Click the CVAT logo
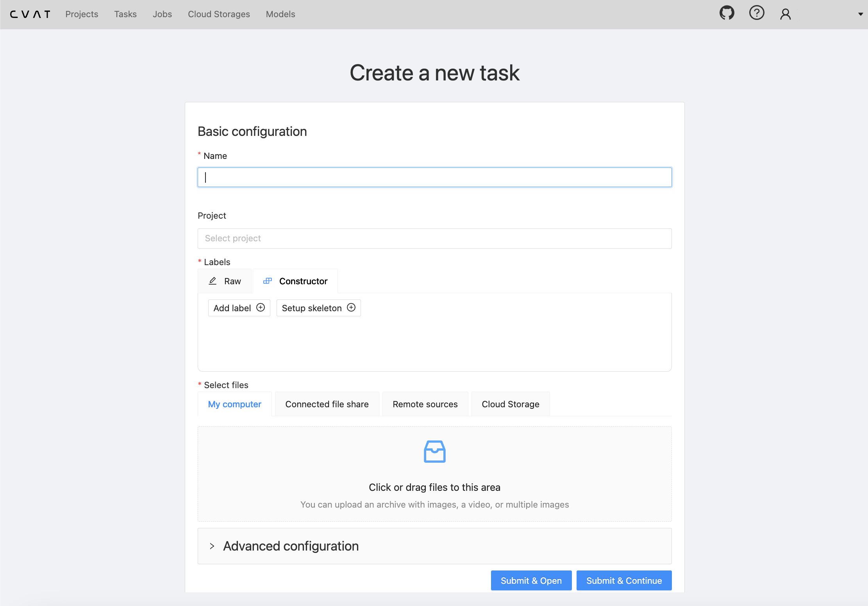The height and width of the screenshot is (606, 868). coord(30,14)
